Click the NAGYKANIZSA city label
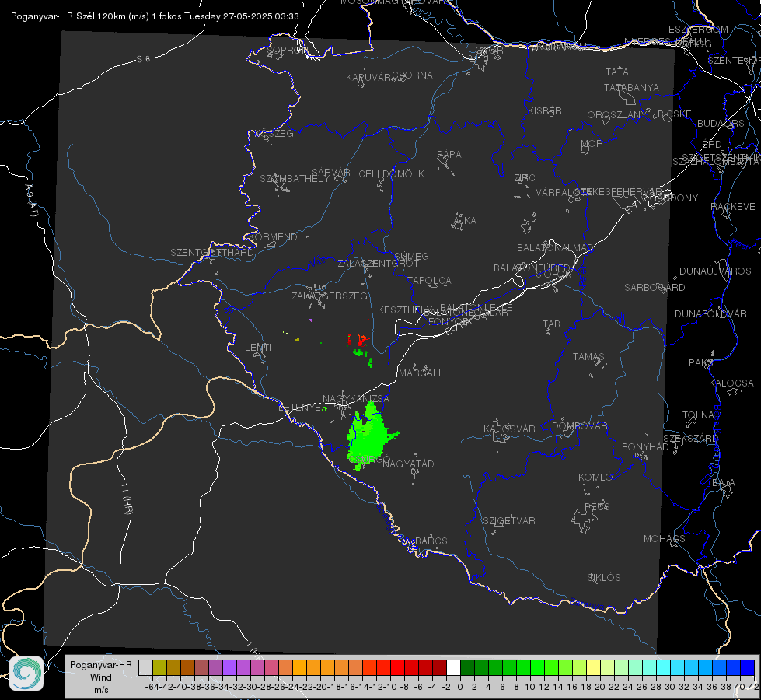 (x=356, y=398)
